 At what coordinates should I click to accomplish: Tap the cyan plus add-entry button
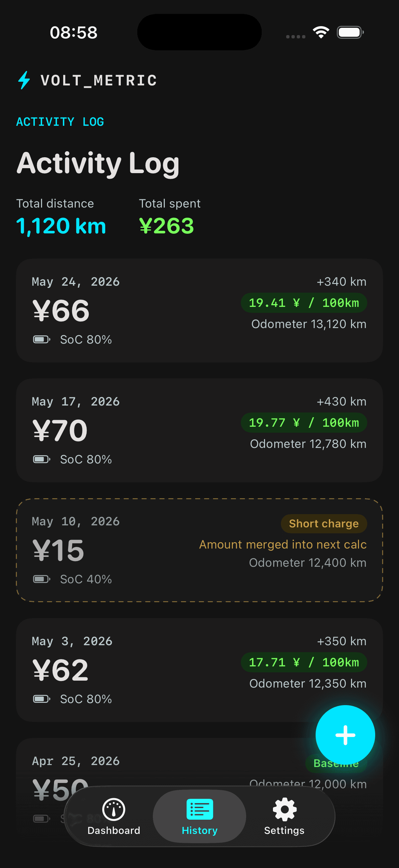(x=345, y=735)
